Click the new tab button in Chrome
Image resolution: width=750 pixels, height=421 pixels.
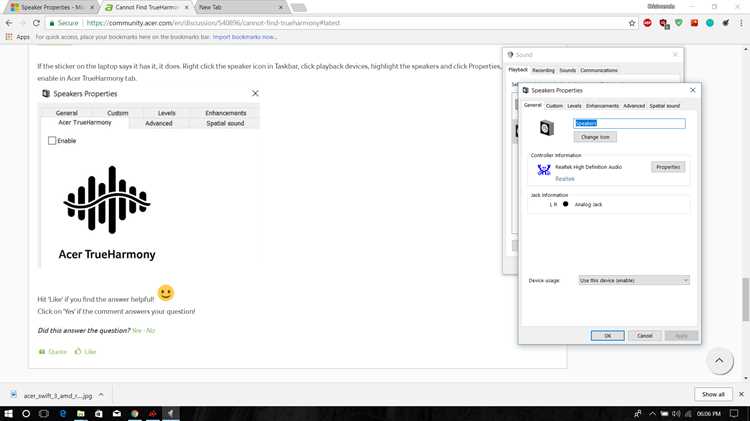298,8
